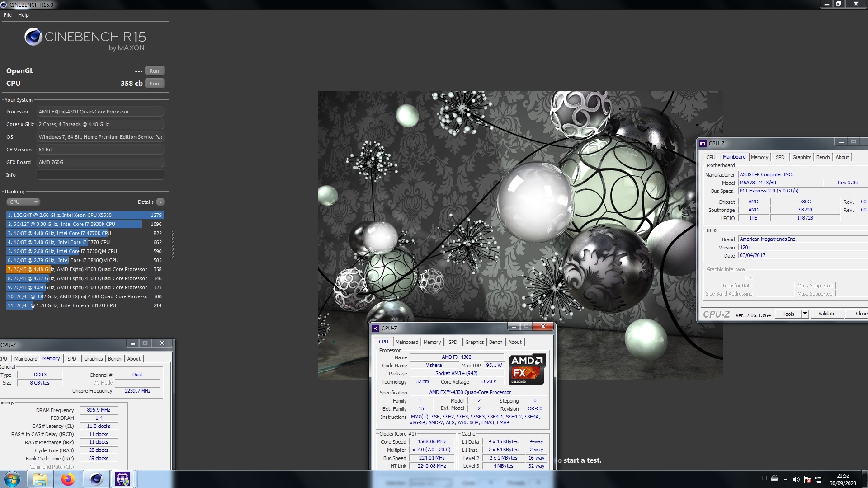Image resolution: width=868 pixels, height=488 pixels.
Task: Select highlighted ranking row 2C/4T @ 4.48 GHz
Action: (85, 269)
